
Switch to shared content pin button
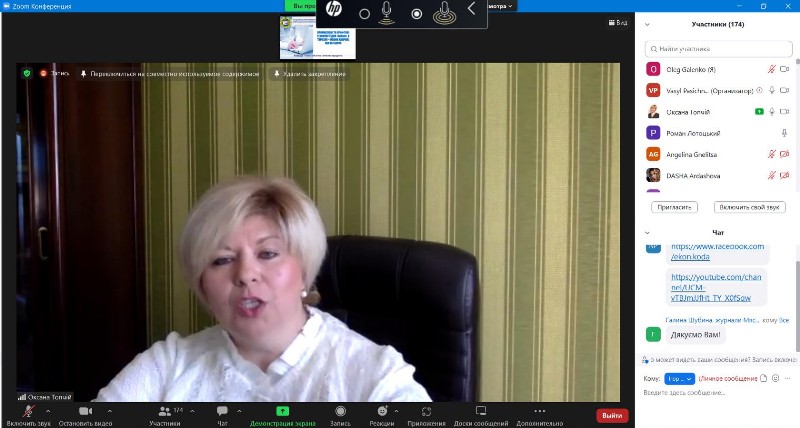pos(170,74)
